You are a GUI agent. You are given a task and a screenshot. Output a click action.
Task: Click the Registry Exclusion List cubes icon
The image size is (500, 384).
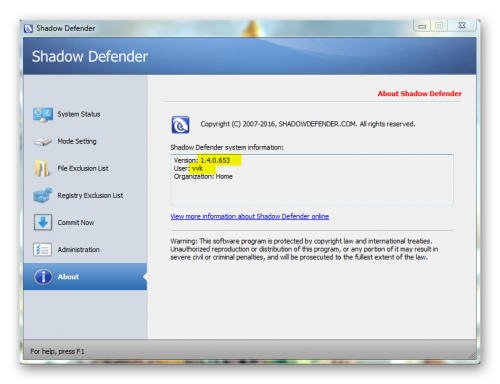coord(43,195)
